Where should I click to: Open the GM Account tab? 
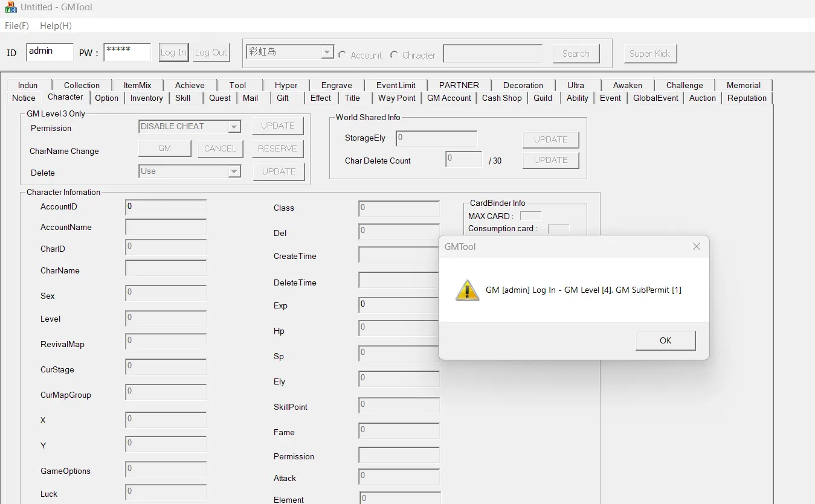[449, 98]
